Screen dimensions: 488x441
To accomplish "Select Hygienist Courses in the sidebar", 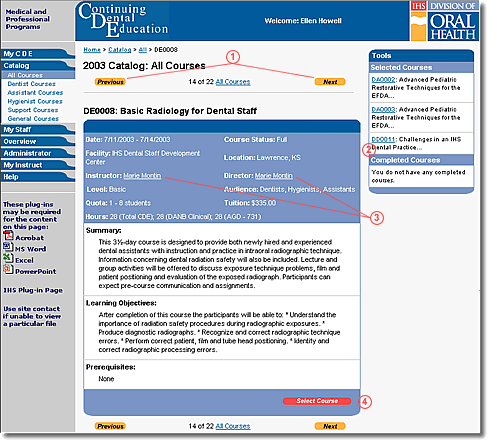I will (35, 101).
